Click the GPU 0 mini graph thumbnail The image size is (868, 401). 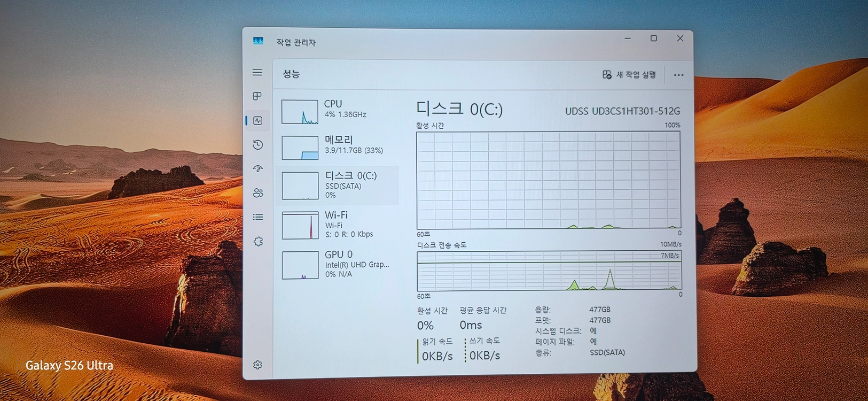300,265
